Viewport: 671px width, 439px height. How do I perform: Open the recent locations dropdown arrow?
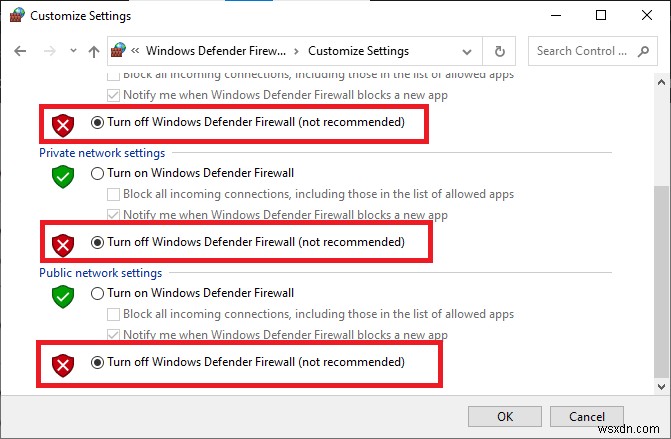pyautogui.click(x=70, y=51)
